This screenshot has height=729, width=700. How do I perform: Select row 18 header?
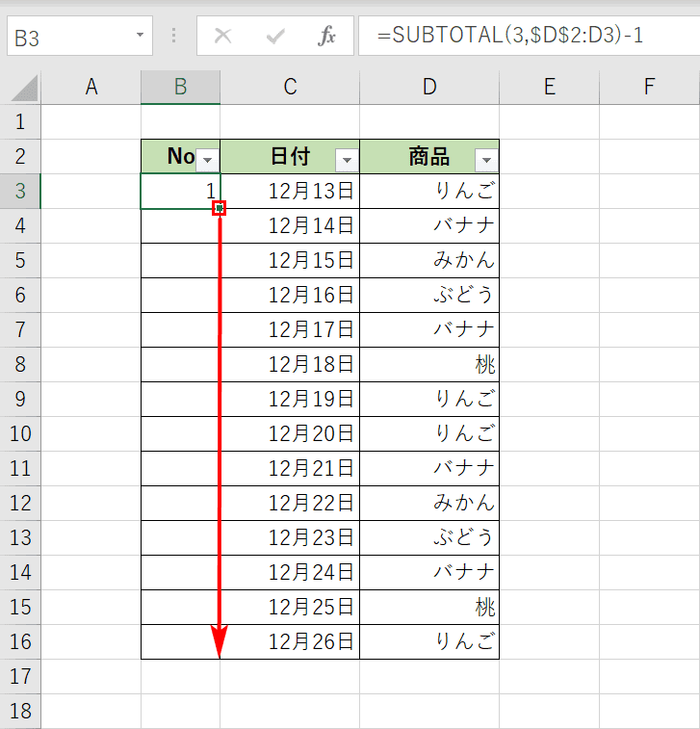coord(20,712)
